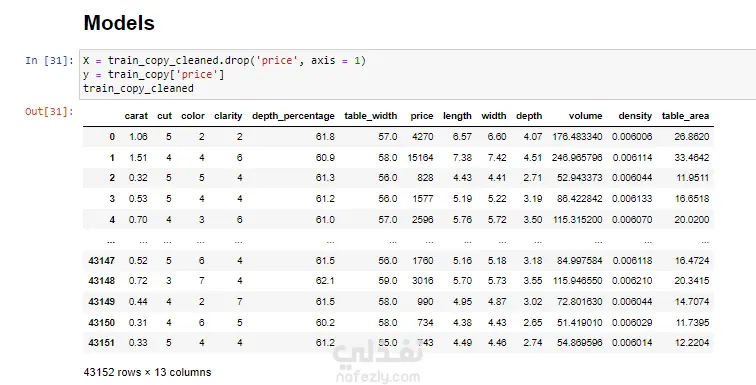Viewport: 756px width, 385px height.
Task: Click the 'density' column header
Action: pyautogui.click(x=635, y=116)
